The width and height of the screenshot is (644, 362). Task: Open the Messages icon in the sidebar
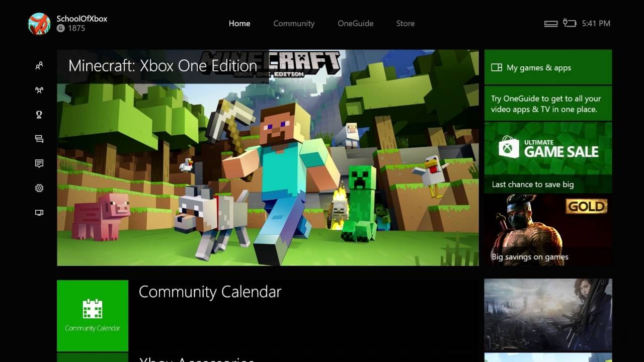(x=39, y=139)
